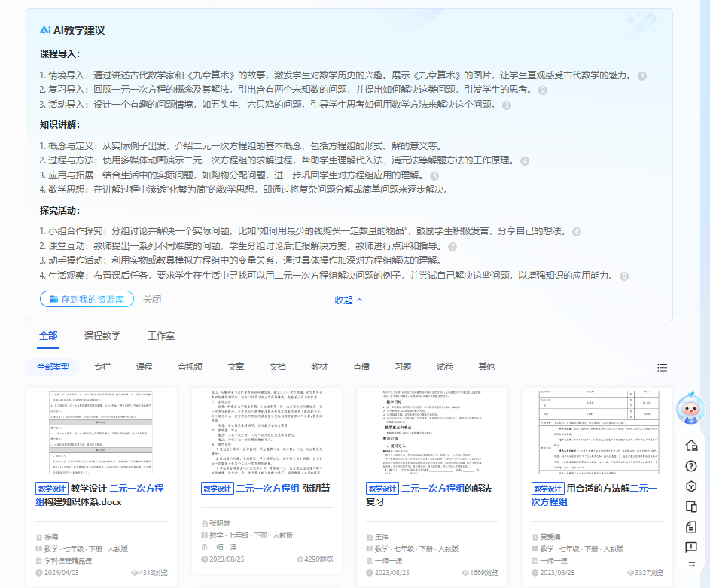
Task: Click the 存到我的资源库 button
Action: pos(87,299)
